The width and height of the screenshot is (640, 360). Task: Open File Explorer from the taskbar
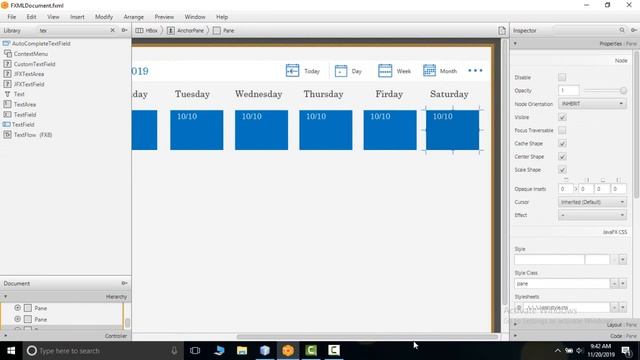(242, 351)
